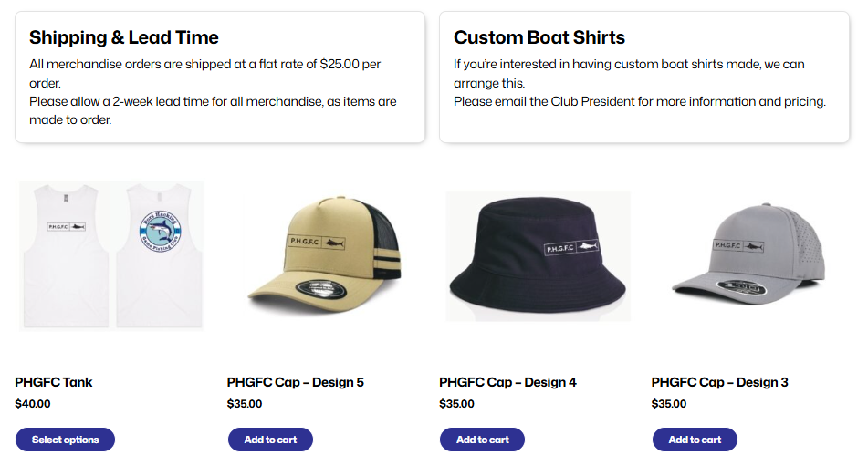Click the $35.00 price of Cap Design 5
Viewport: 868px width, 476px height.
245,404
